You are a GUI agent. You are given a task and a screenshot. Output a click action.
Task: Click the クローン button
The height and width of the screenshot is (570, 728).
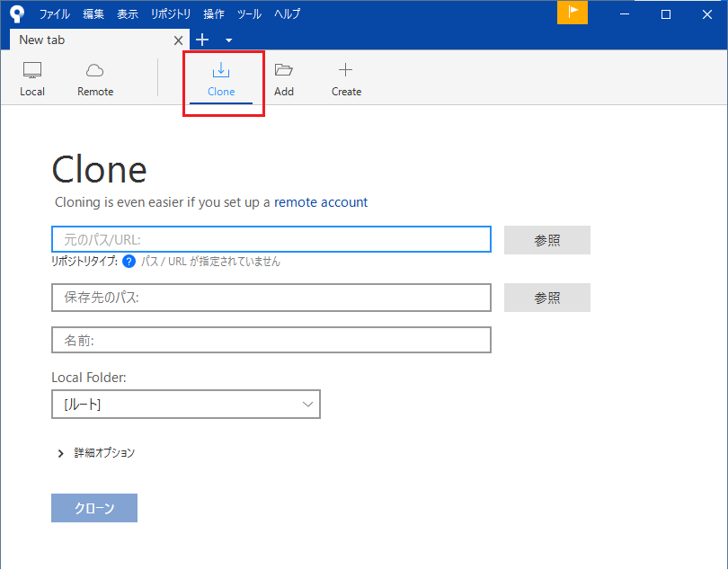click(x=94, y=508)
